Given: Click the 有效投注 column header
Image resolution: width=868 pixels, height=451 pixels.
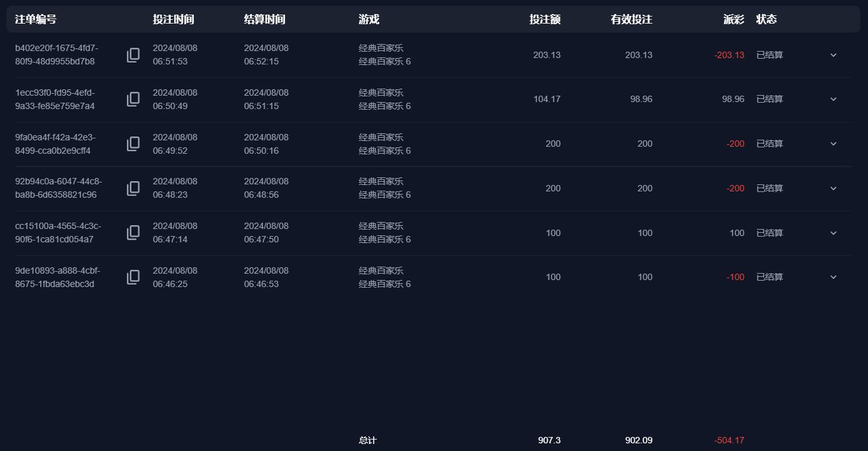Looking at the screenshot, I should click(631, 19).
